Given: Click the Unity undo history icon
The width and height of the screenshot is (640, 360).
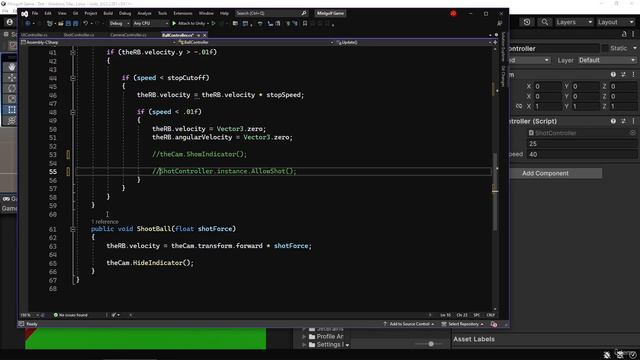Looking at the screenshot, I should click(x=527, y=22).
